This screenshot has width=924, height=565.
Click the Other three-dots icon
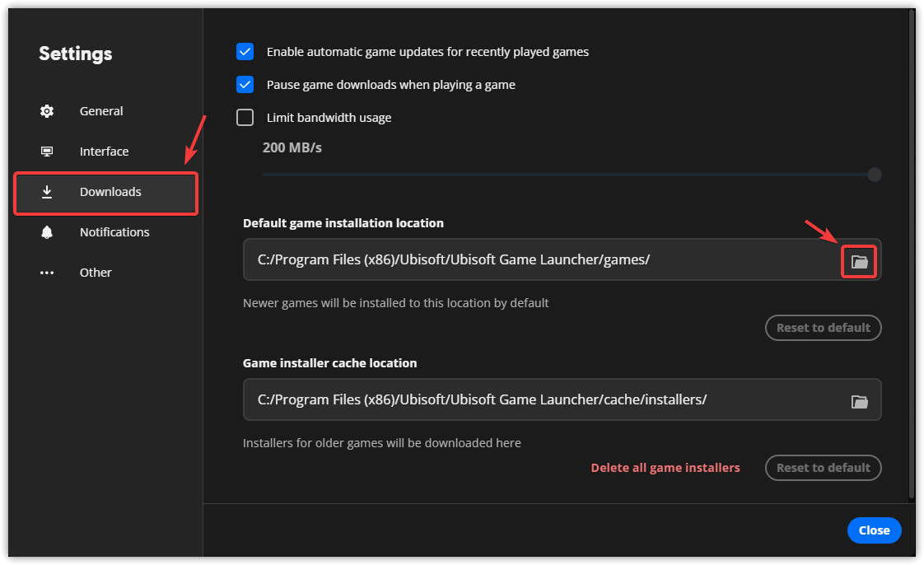[x=47, y=273]
